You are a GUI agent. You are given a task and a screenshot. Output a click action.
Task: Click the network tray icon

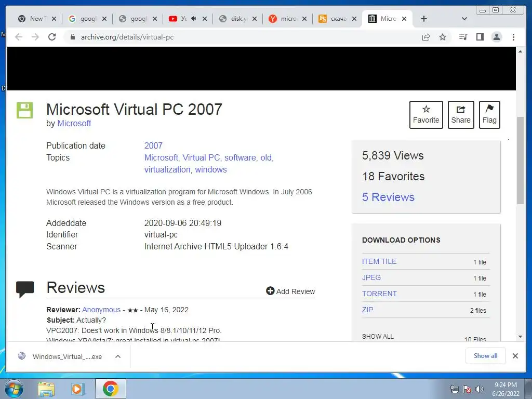tap(454, 389)
